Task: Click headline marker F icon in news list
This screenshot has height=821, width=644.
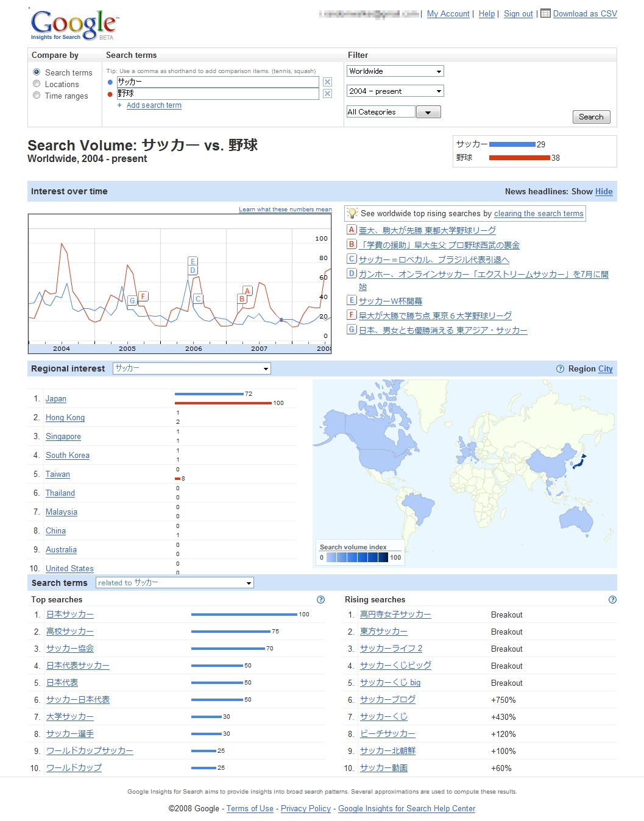Action: [352, 315]
